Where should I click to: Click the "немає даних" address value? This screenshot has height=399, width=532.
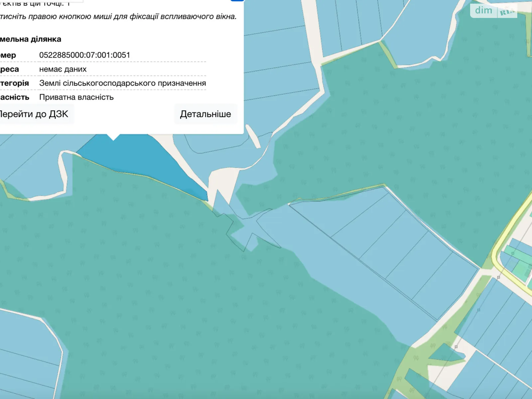click(x=63, y=69)
